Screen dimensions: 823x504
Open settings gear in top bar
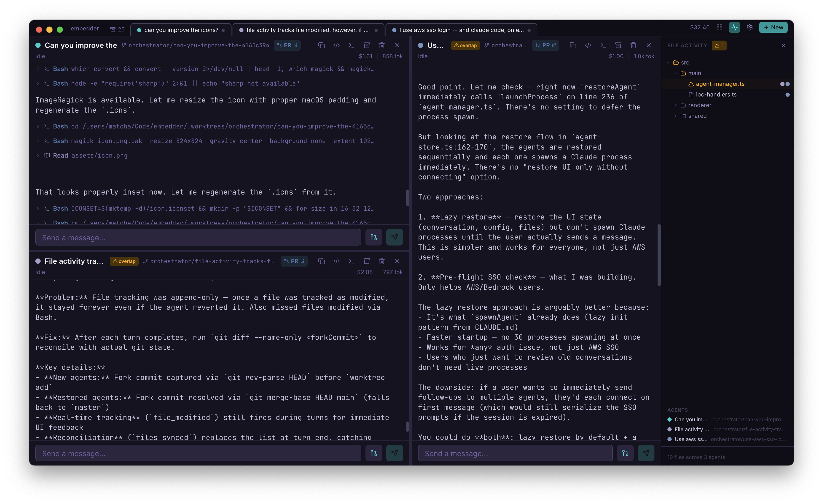point(749,27)
